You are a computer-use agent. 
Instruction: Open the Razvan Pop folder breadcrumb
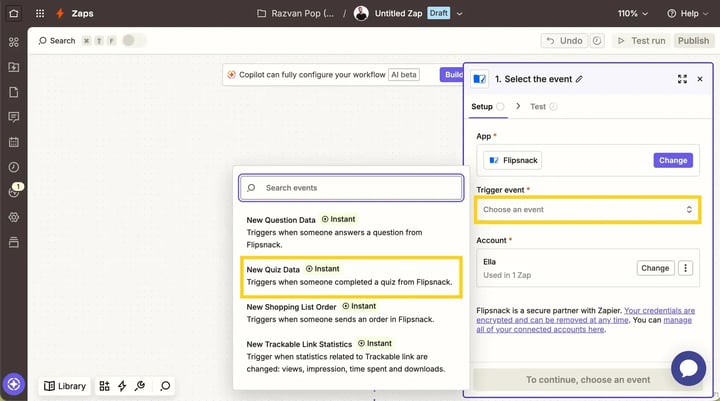(x=295, y=13)
